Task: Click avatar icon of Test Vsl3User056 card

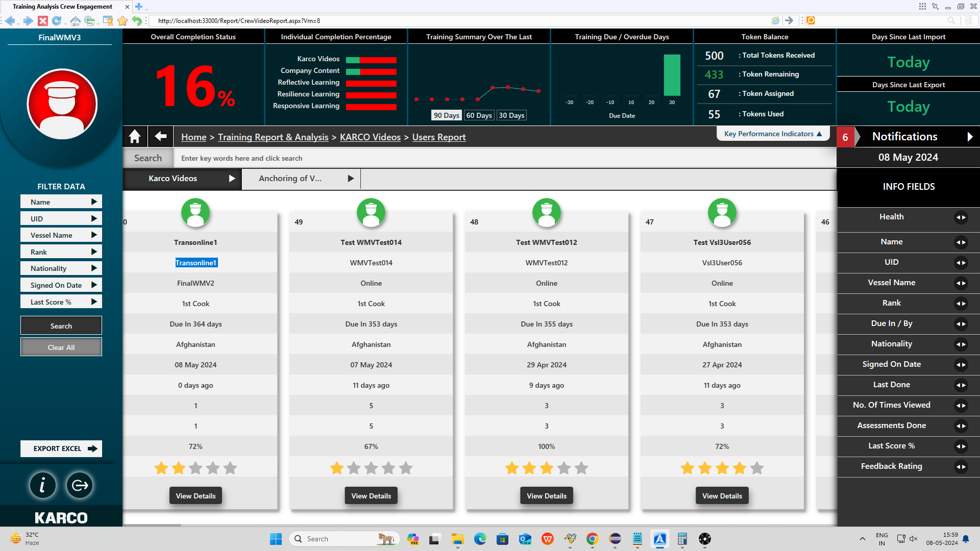Action: coord(722,212)
